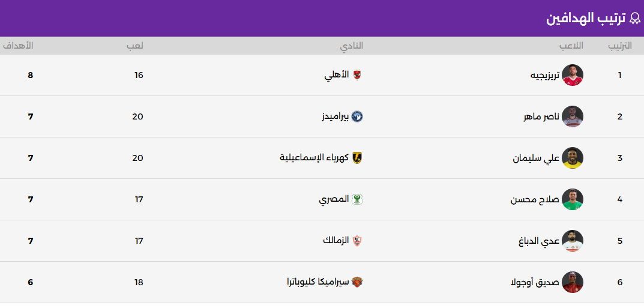The width and height of the screenshot is (644, 308).
Task: Click the club name بيراميدز
Action: point(335,116)
